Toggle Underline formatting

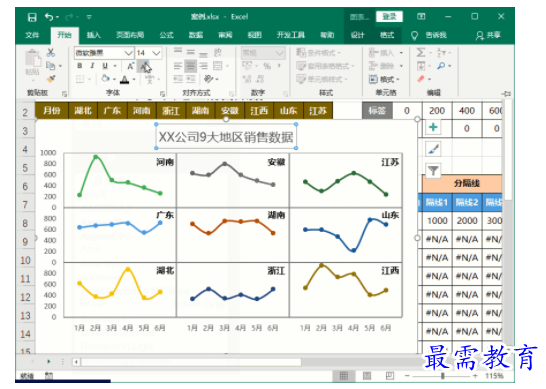tap(105, 66)
